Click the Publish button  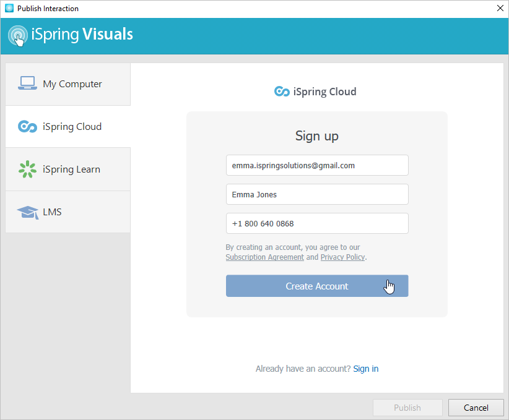click(x=407, y=408)
